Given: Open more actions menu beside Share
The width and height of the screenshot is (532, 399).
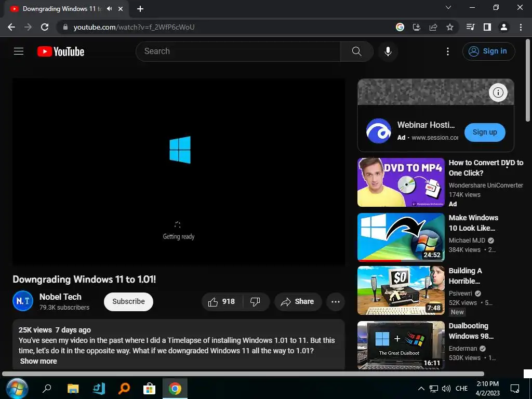Looking at the screenshot, I should 336,302.
